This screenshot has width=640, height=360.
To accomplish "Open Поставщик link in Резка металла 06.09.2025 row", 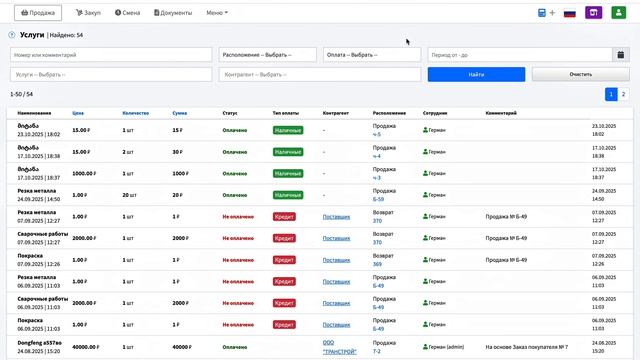I will [x=336, y=282].
